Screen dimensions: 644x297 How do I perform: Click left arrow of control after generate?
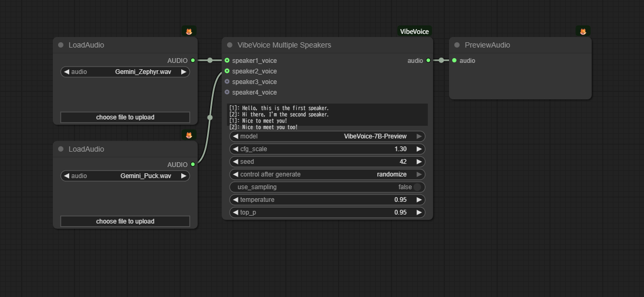(x=236, y=174)
